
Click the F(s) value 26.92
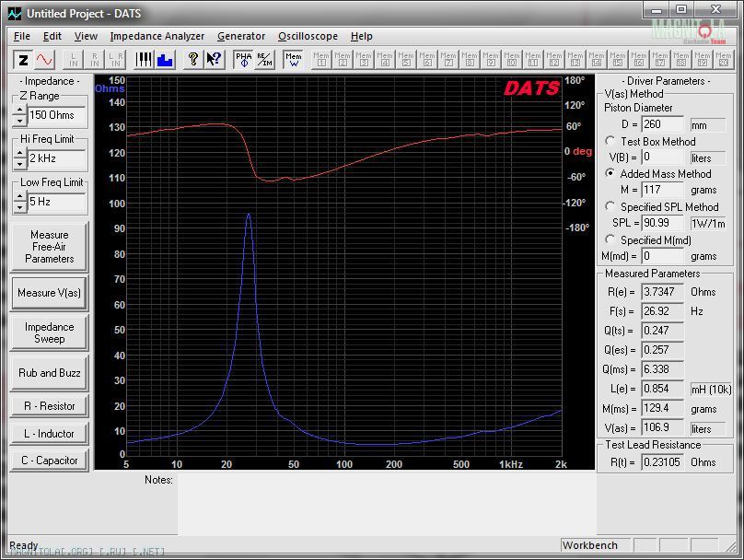pyautogui.click(x=662, y=311)
